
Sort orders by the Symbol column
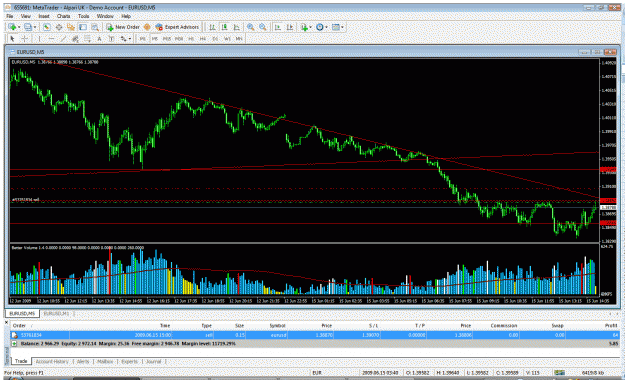(277, 326)
